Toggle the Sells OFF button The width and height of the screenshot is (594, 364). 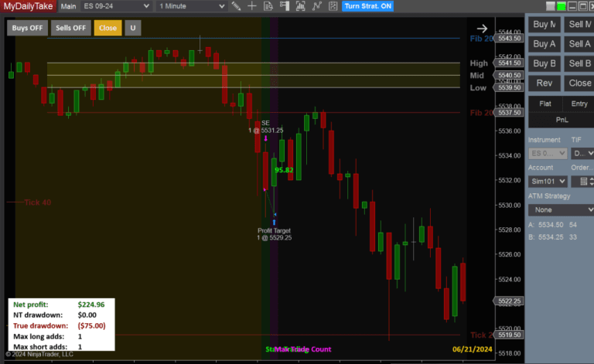point(70,28)
